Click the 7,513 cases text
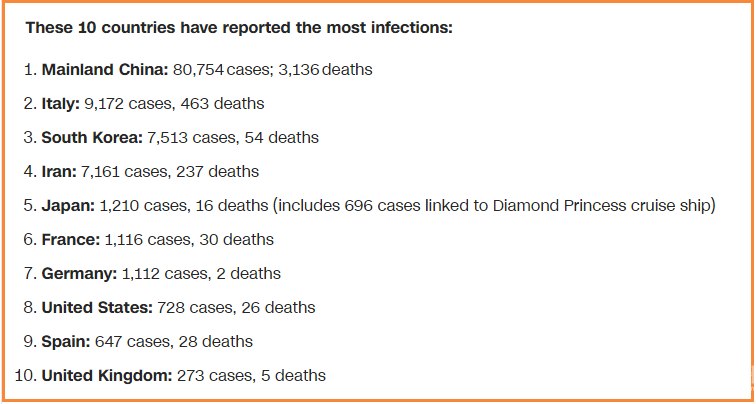This screenshot has width=756, height=404. (189, 138)
